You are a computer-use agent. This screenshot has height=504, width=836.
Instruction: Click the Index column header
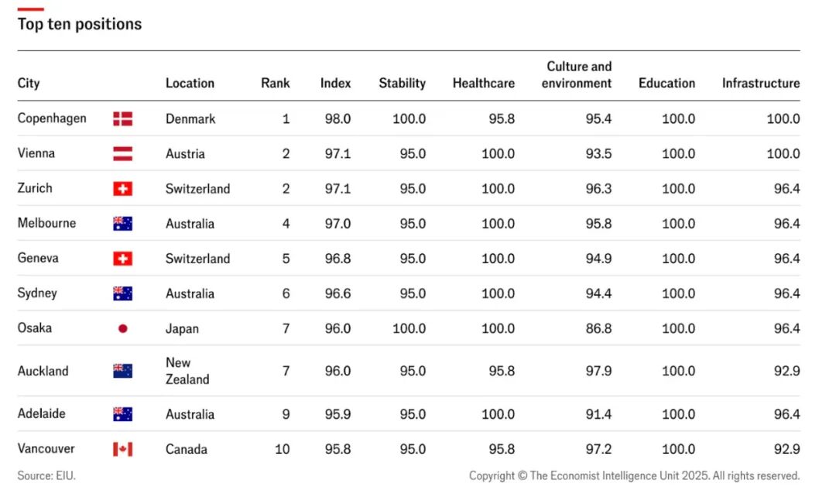pyautogui.click(x=335, y=83)
